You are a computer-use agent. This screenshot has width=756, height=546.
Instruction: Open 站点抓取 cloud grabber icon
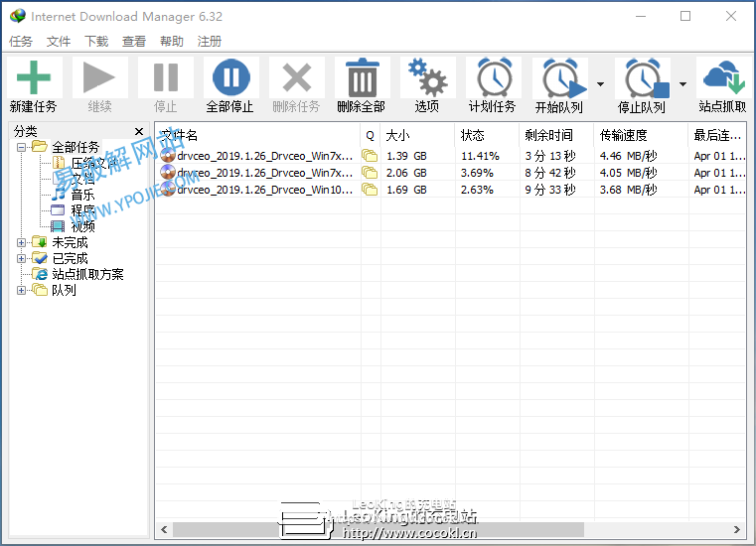tap(723, 77)
